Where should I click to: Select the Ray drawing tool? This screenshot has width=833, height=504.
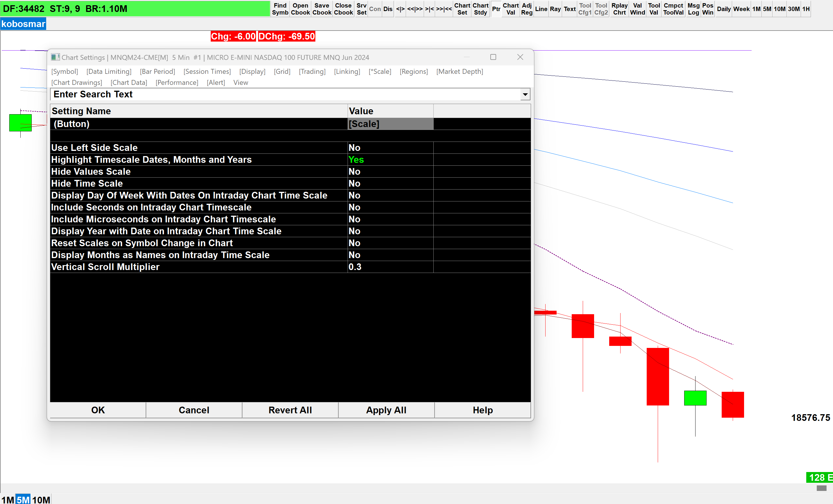[x=555, y=9]
